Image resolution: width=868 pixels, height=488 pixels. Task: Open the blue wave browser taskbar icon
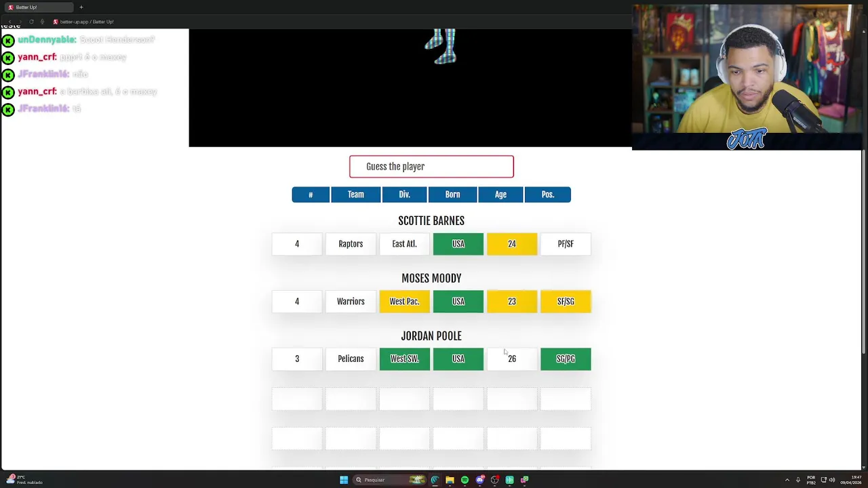coord(435,480)
